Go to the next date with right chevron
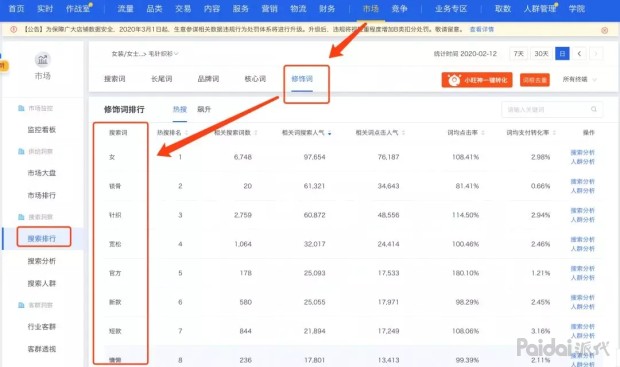620x367 pixels. coord(596,54)
